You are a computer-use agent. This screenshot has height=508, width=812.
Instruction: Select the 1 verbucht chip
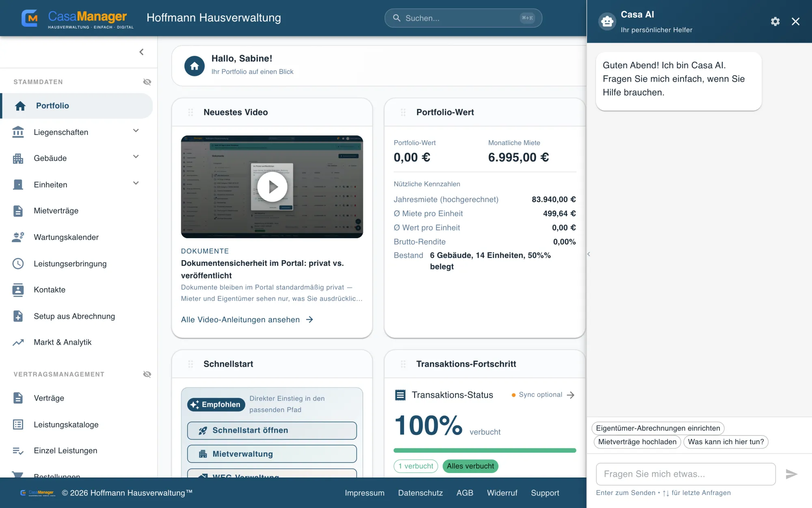416,466
